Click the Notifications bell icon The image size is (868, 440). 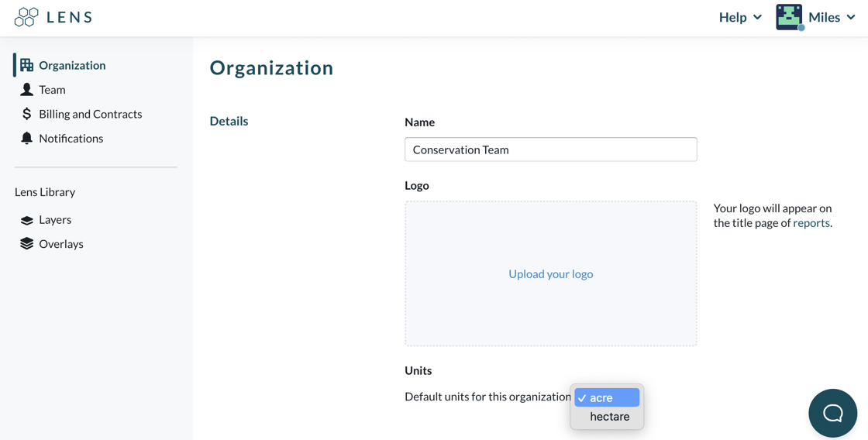[x=26, y=139]
